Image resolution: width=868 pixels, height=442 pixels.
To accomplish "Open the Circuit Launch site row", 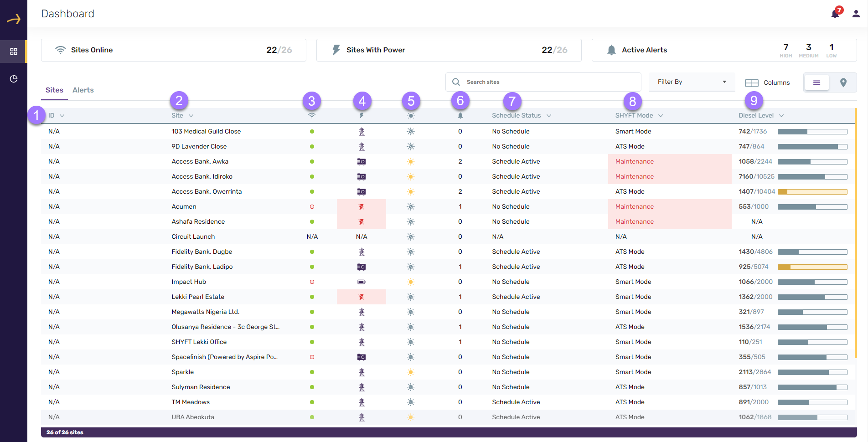I will click(448, 237).
